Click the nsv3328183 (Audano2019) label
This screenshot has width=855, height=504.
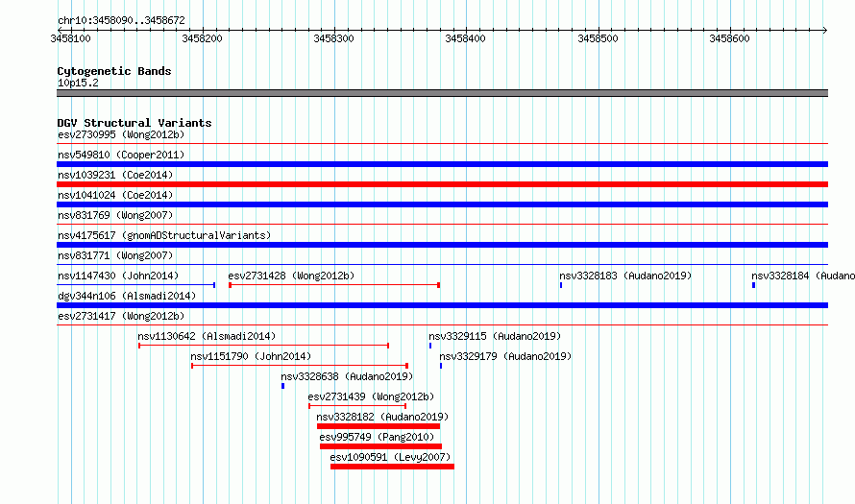click(625, 276)
